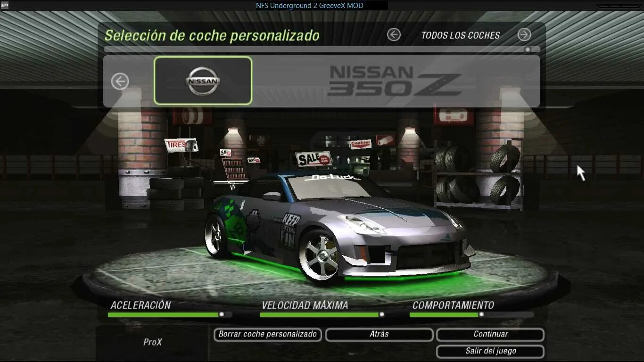Click the COMPORTAMIENTO label
644x362 pixels.
(453, 305)
